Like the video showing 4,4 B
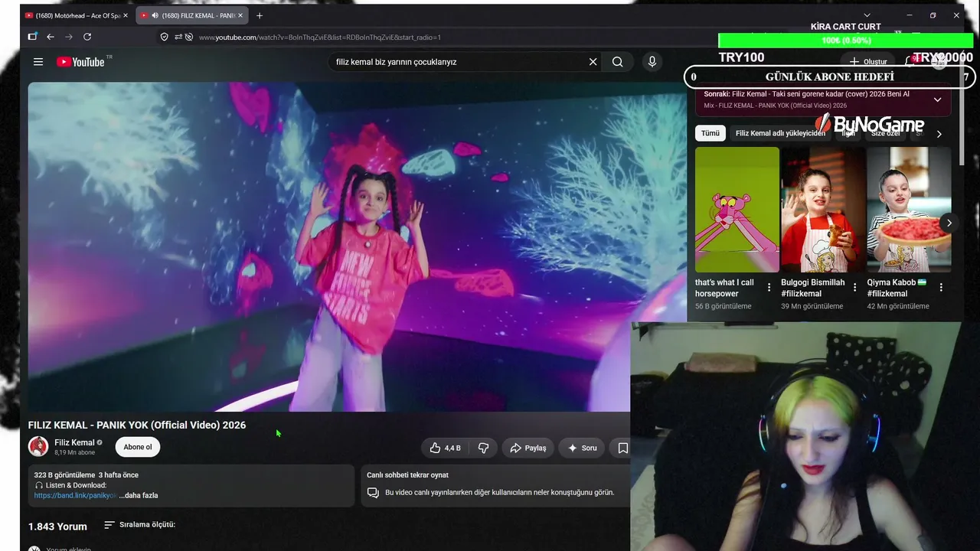This screenshot has height=551, width=980. point(445,448)
